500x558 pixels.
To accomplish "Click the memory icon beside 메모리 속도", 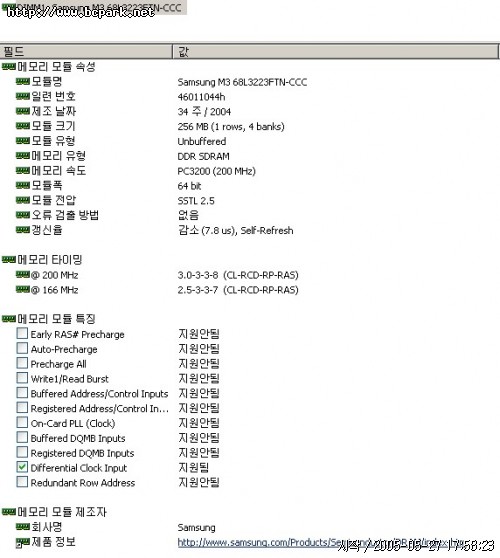I will (x=22, y=170).
